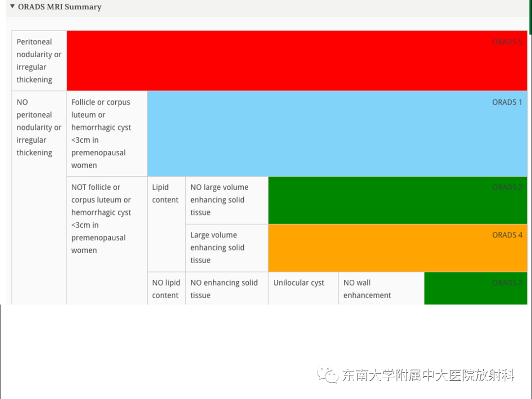Image resolution: width=532 pixels, height=399 pixels.
Task: Click 'NO enhancing solid tissue' cell
Action: (227, 288)
